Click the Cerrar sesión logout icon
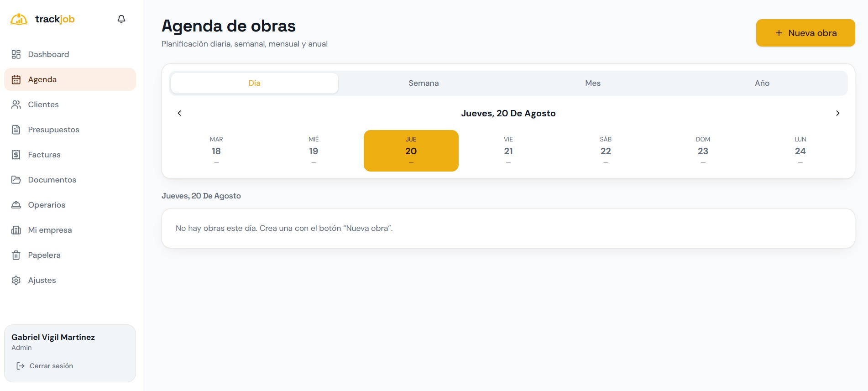This screenshot has width=868, height=391. tap(21, 366)
